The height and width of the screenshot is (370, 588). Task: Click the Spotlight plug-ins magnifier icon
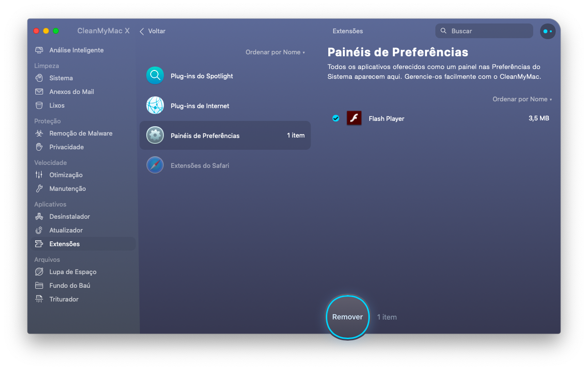pos(155,75)
